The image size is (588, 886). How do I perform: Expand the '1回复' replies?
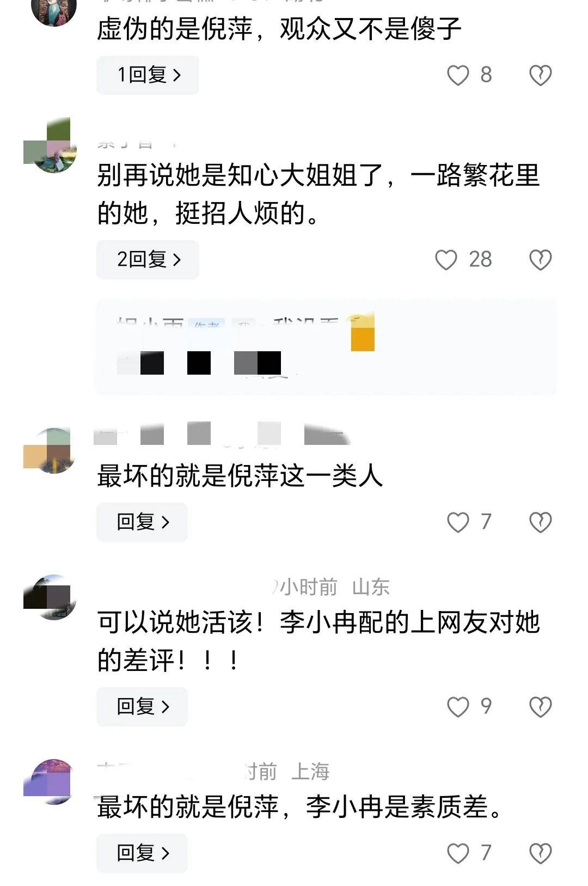(148, 75)
